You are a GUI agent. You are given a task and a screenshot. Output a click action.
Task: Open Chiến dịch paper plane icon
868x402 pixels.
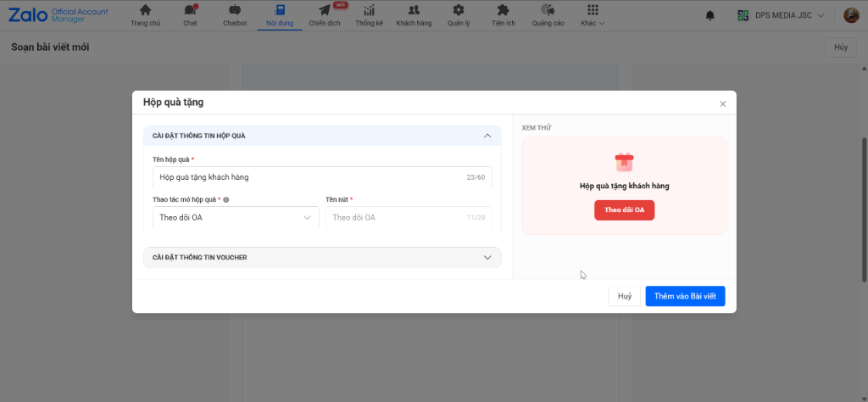pyautogui.click(x=325, y=10)
